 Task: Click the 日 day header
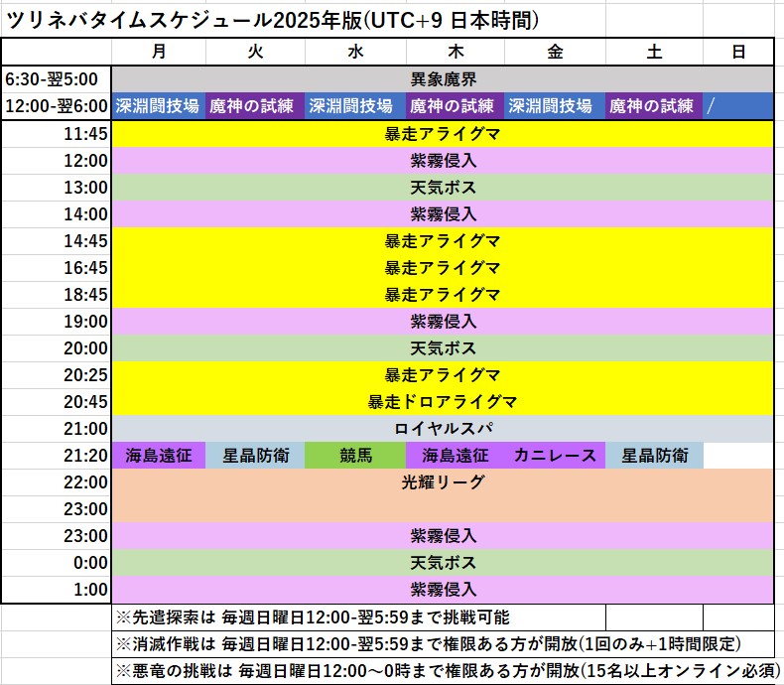(x=738, y=52)
